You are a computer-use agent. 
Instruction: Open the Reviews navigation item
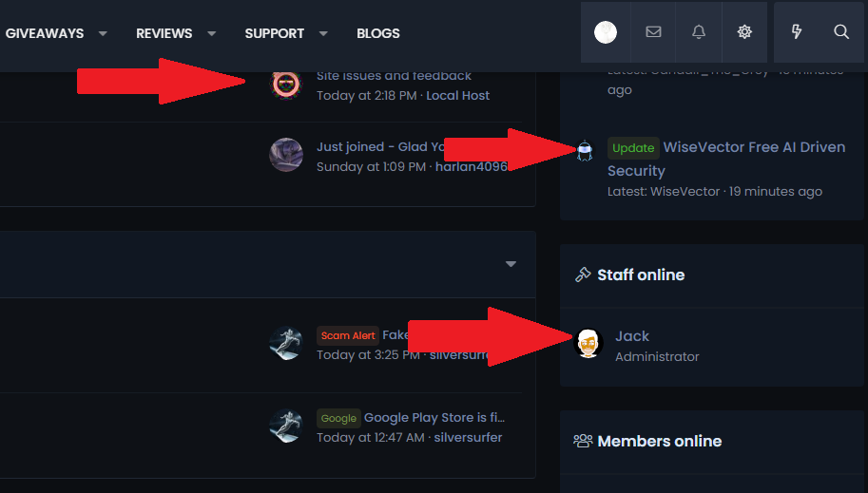click(x=164, y=33)
